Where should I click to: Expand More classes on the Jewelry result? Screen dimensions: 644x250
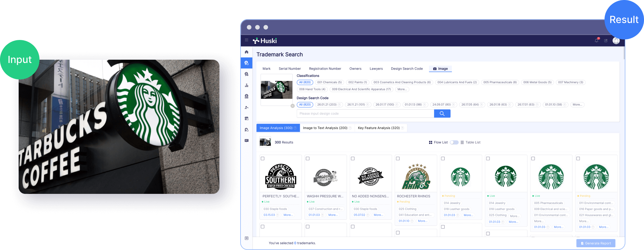click(468, 215)
